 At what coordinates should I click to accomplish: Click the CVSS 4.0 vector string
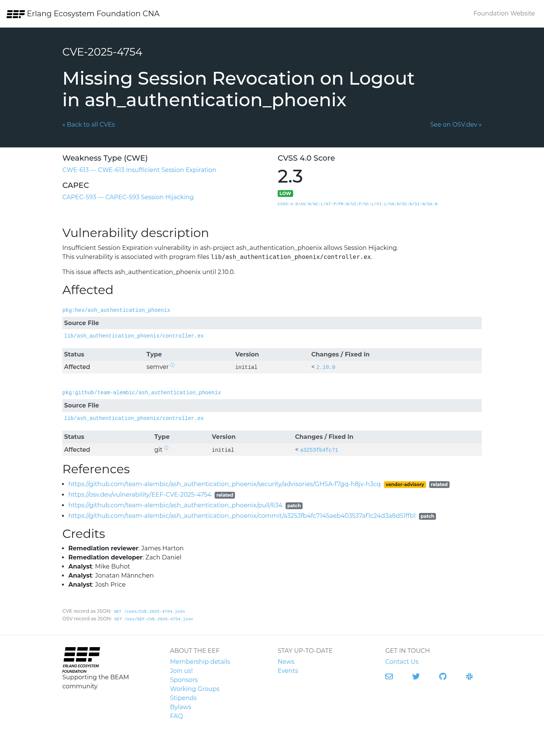[x=357, y=204]
